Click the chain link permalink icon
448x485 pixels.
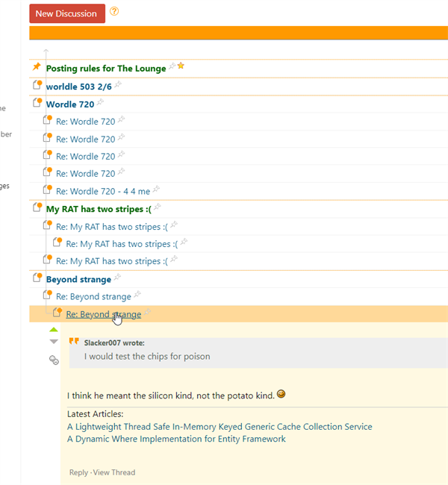pyautogui.click(x=54, y=360)
